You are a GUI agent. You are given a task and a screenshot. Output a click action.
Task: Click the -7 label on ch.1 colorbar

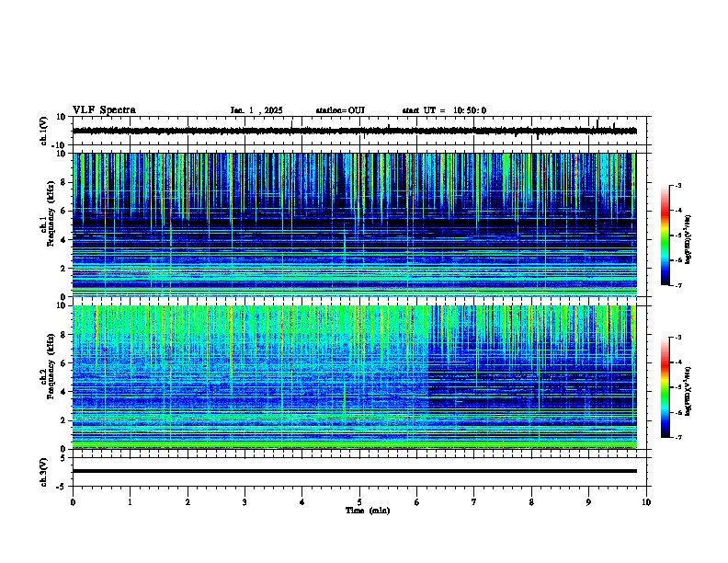click(x=677, y=285)
